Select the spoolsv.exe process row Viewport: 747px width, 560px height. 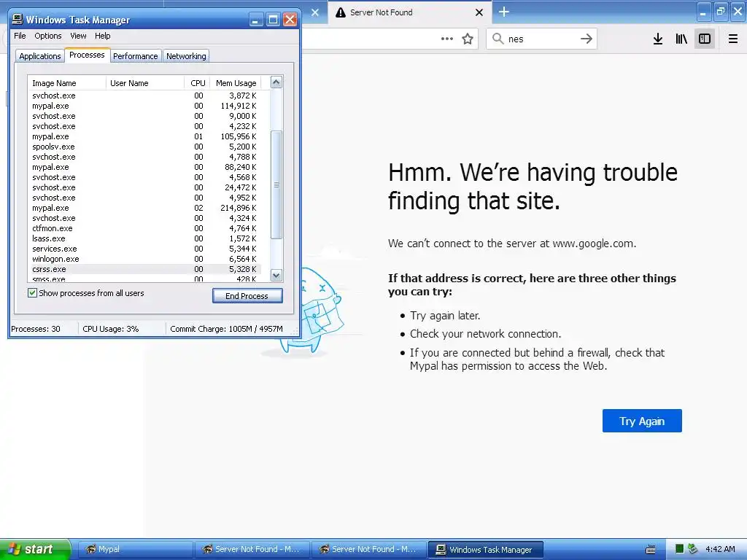coord(144,147)
